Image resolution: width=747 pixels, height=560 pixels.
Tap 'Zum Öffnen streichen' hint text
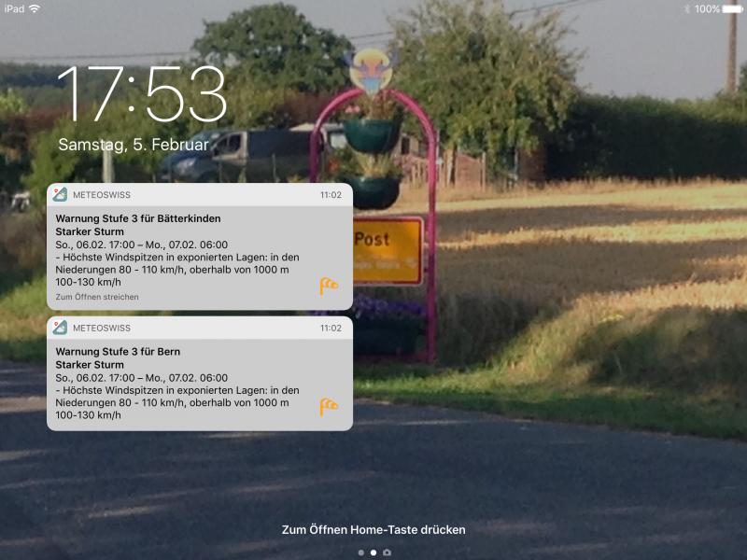click(97, 297)
